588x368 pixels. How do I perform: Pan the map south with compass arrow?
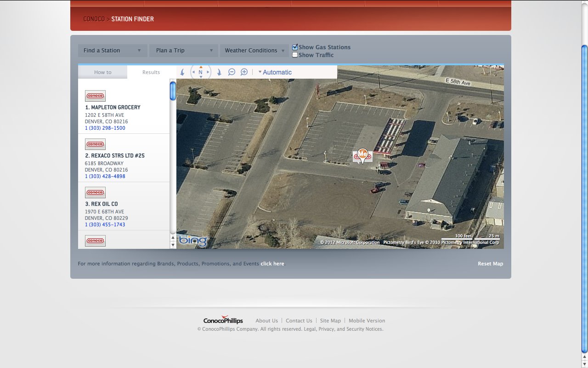[201, 77]
